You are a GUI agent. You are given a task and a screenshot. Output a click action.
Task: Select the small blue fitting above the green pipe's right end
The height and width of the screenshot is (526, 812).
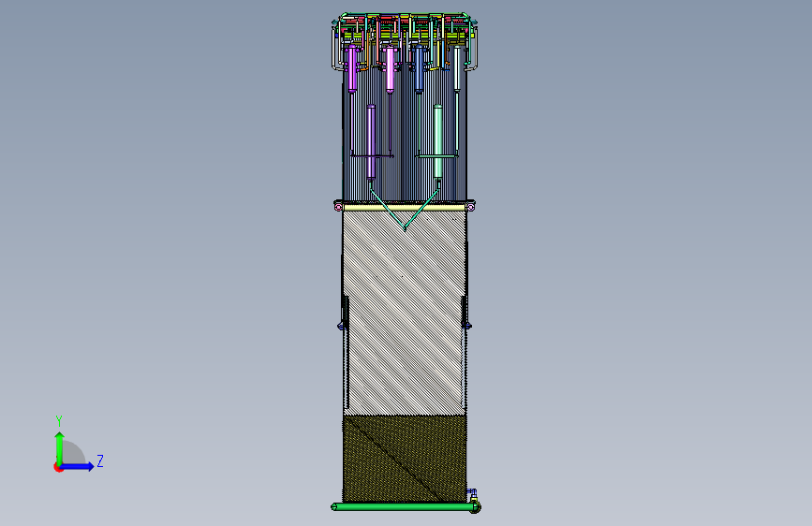point(472,493)
